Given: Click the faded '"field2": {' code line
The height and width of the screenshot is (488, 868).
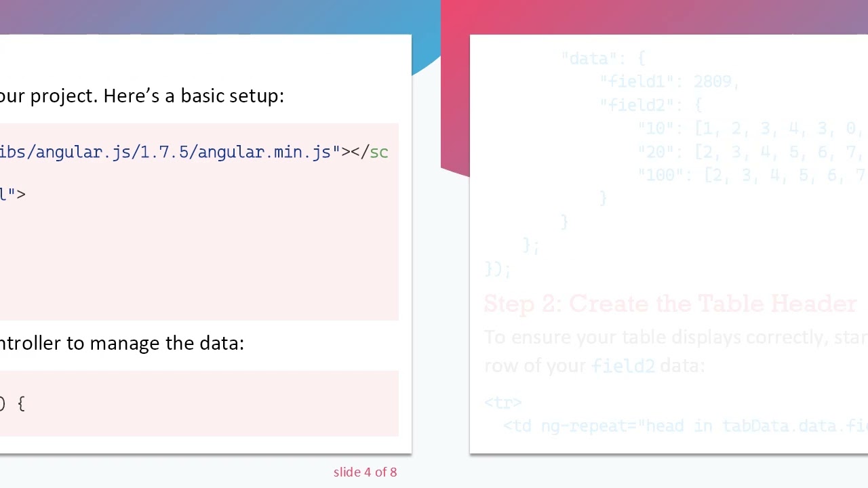Looking at the screenshot, I should click(x=650, y=105).
